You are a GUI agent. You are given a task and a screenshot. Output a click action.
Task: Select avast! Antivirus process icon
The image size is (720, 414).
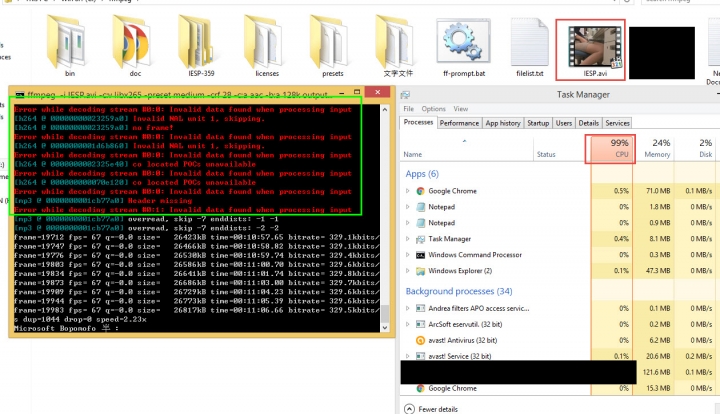pos(420,341)
